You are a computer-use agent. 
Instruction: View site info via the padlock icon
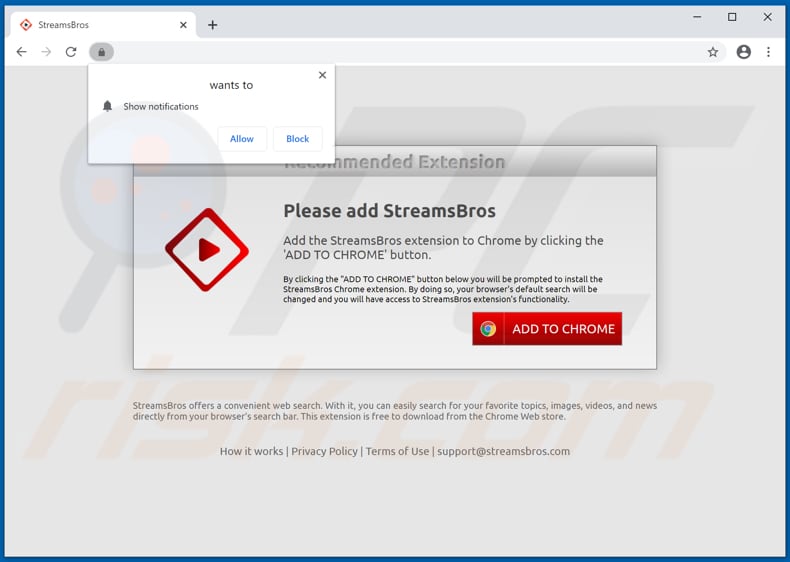pos(101,52)
